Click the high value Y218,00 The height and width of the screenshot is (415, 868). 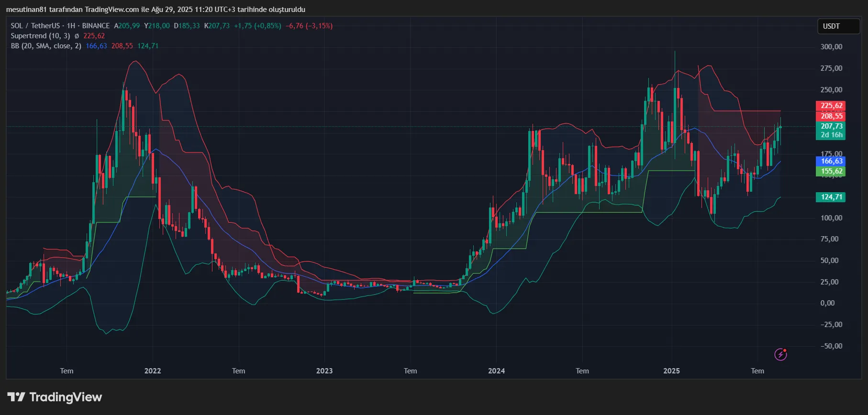[157, 26]
